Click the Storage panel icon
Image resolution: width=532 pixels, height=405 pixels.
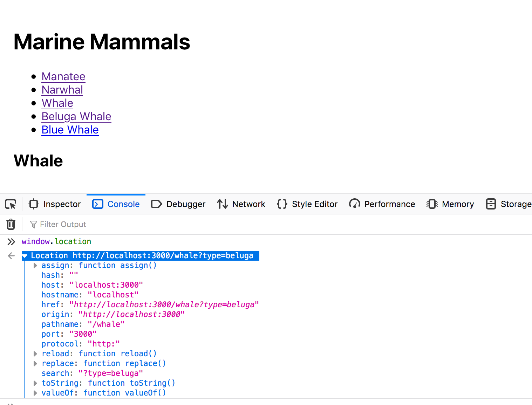tap(491, 204)
